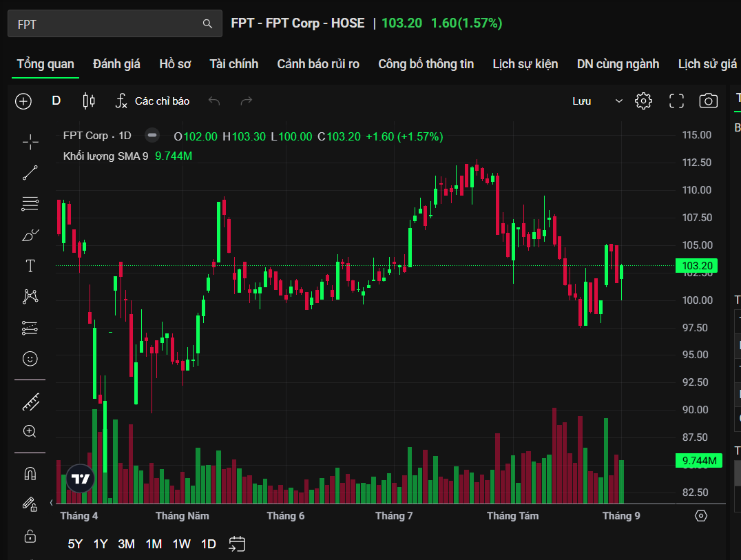
Task: Set range to 3M
Action: pyautogui.click(x=126, y=544)
